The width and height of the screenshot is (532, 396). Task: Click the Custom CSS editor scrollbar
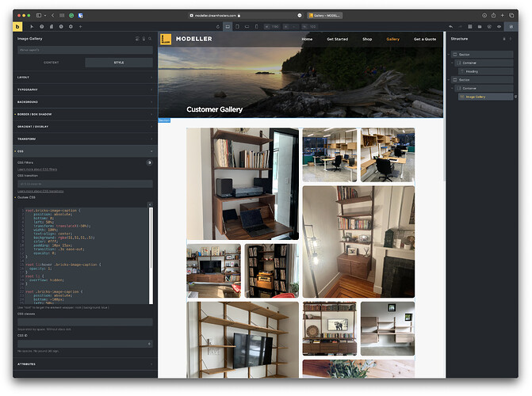click(151, 256)
